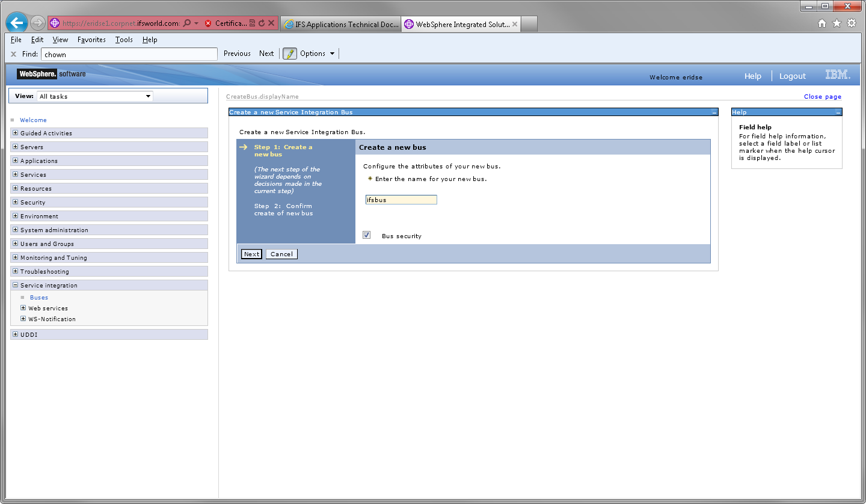Screen dimensions: 866x504
Task: Open the Tools menu
Action: pos(124,40)
